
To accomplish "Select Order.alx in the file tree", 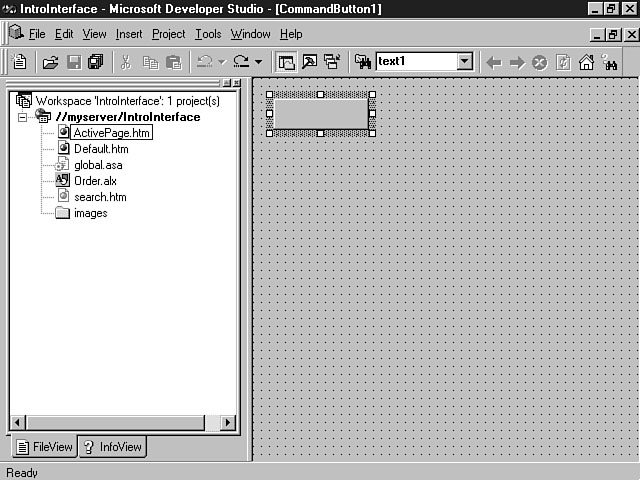I will coord(96,181).
